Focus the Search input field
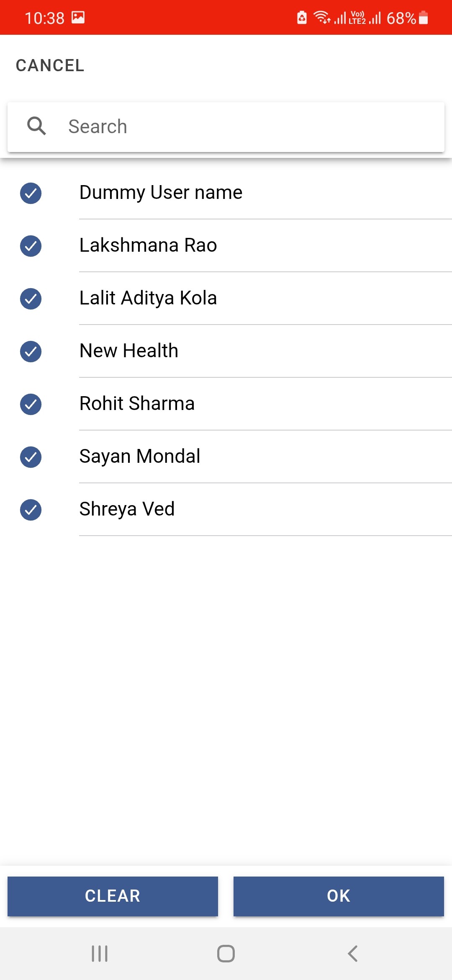 (251, 126)
